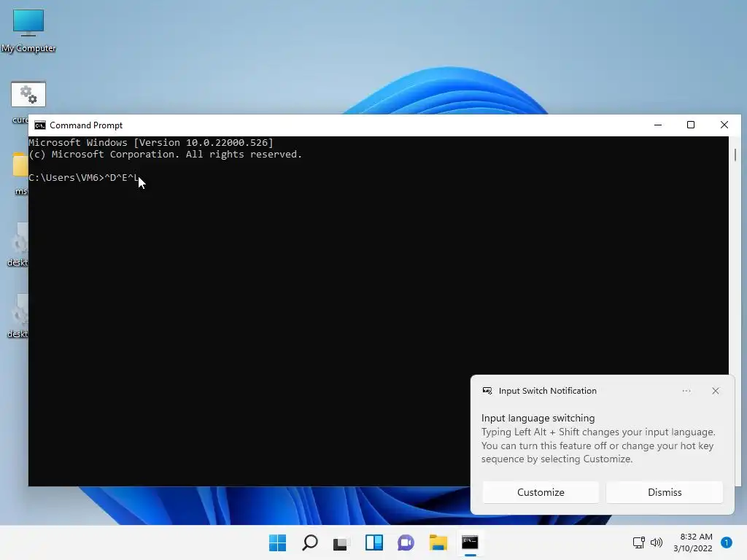Maximize the Command Prompt window
Image resolution: width=747 pixels, height=560 pixels.
[x=691, y=125]
